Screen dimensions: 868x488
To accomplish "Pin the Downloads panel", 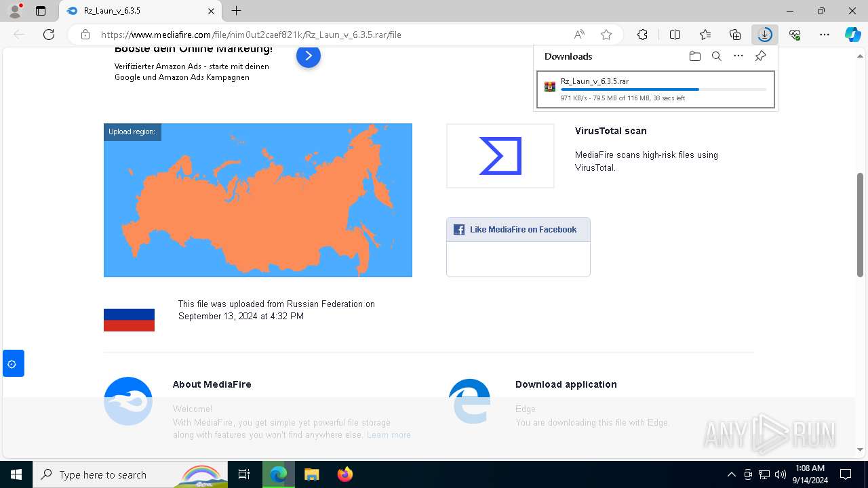I will click(x=760, y=56).
